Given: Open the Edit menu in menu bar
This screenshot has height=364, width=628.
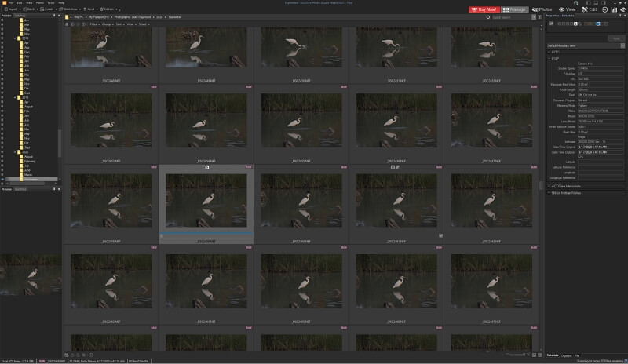Looking at the screenshot, I should 20,3.
